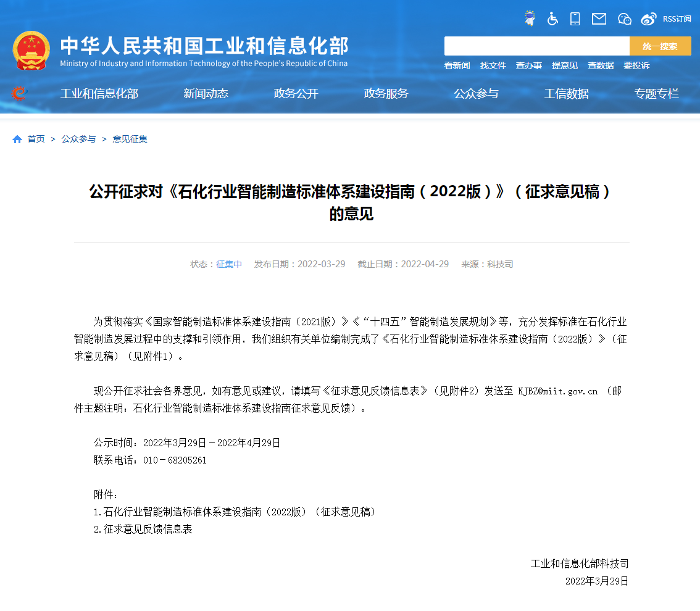Click the mobile phone version icon
The image size is (700, 611).
pyautogui.click(x=575, y=19)
